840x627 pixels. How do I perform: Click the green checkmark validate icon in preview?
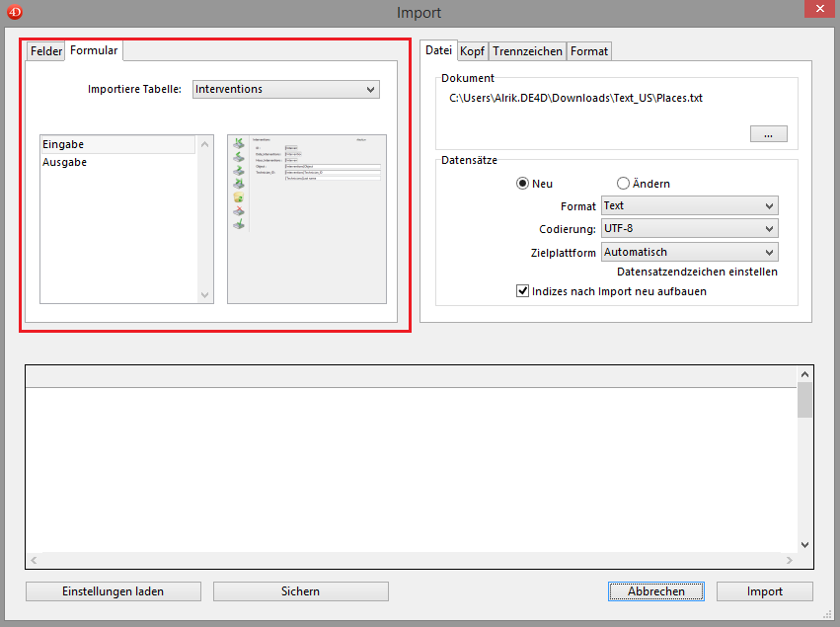(238, 225)
